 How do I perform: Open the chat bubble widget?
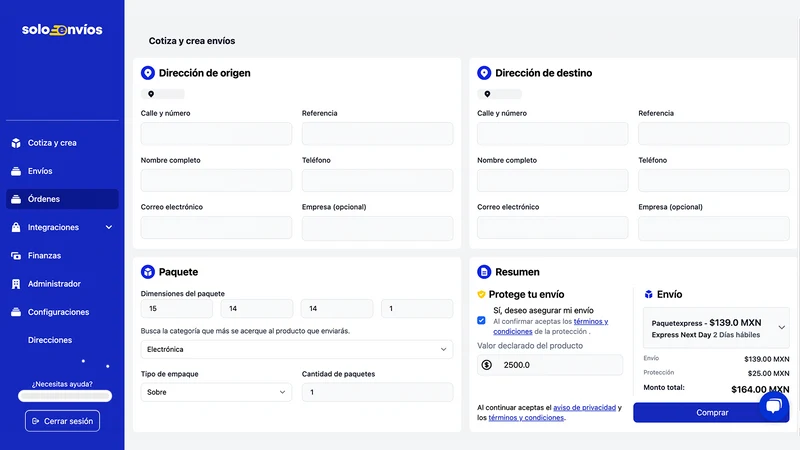(x=774, y=406)
